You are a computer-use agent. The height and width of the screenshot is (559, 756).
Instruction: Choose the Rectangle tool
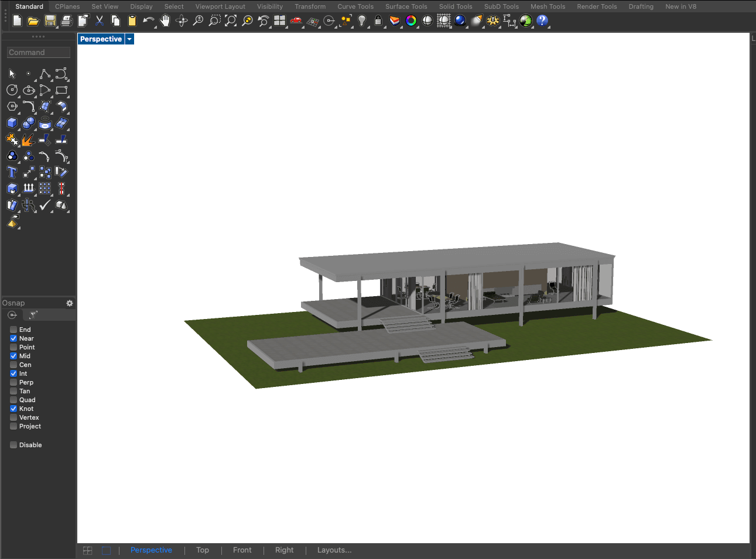click(x=61, y=90)
